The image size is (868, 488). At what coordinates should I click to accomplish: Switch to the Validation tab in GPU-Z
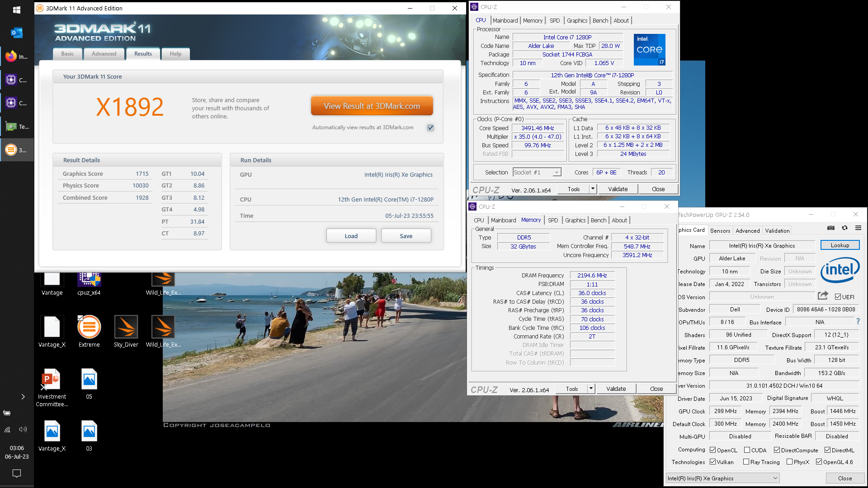(x=777, y=230)
